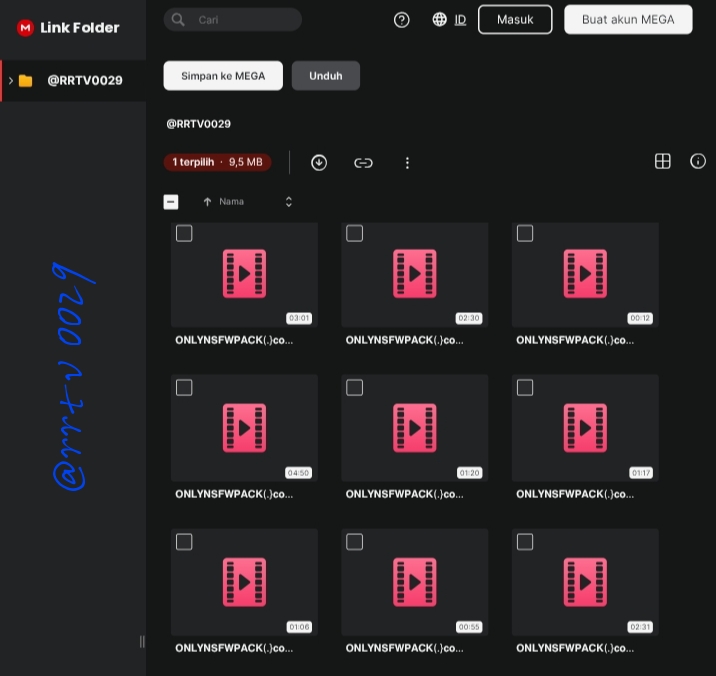
Task: Click file name under the 01:17 video
Action: coord(575,494)
